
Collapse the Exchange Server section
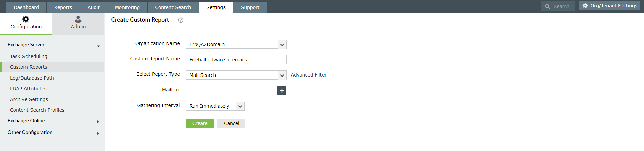click(98, 46)
